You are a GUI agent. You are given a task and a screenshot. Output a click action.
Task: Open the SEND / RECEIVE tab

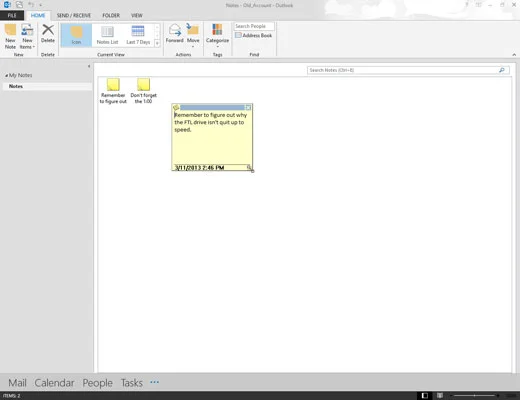pyautogui.click(x=74, y=15)
